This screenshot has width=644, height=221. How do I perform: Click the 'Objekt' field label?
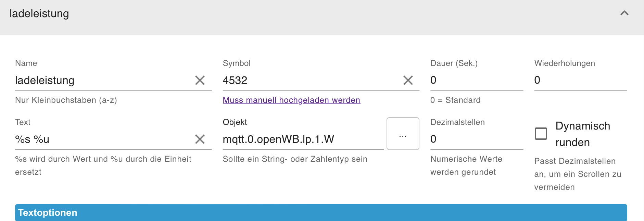(x=235, y=122)
